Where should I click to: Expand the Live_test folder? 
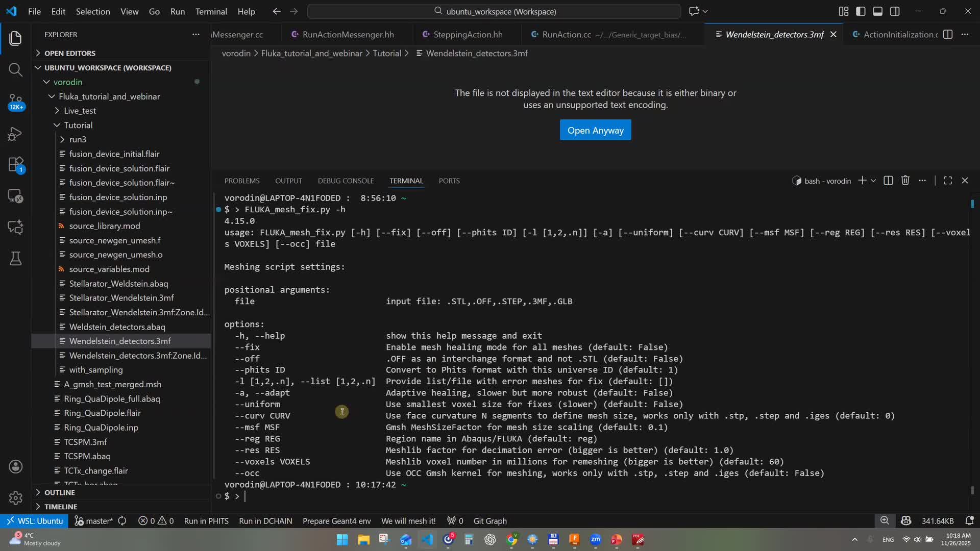tap(80, 111)
